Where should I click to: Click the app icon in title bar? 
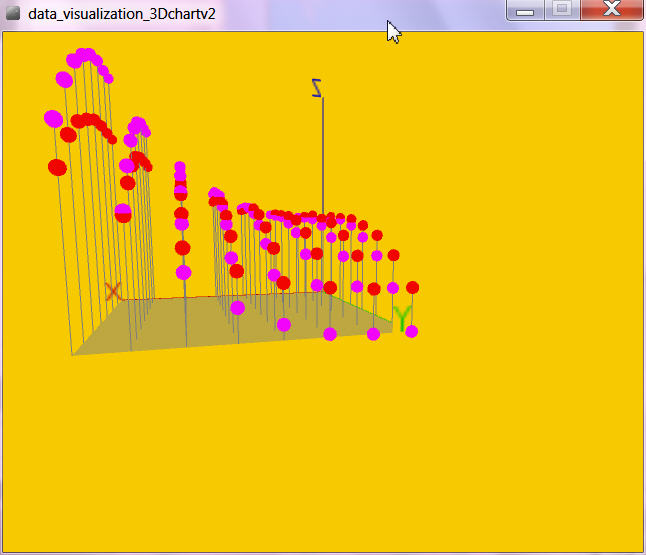pos(13,11)
